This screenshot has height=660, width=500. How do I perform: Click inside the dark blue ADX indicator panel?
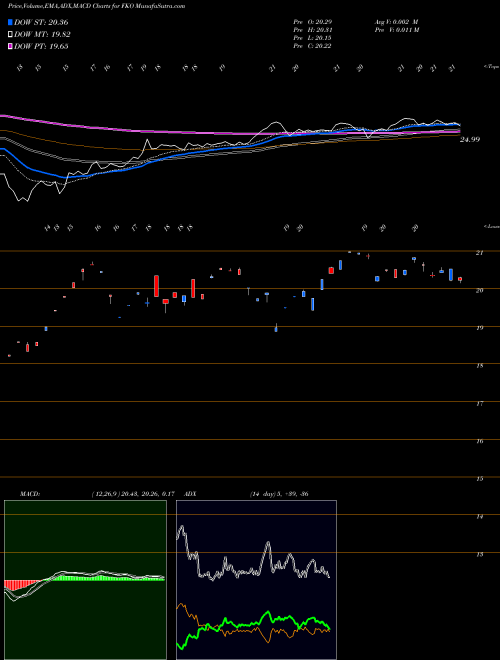coord(256,580)
